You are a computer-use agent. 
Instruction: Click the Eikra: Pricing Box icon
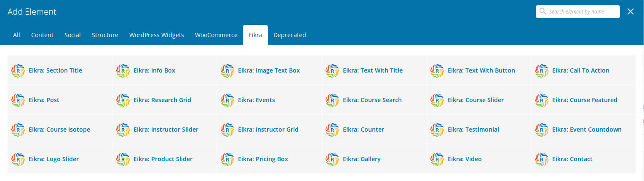(x=227, y=159)
